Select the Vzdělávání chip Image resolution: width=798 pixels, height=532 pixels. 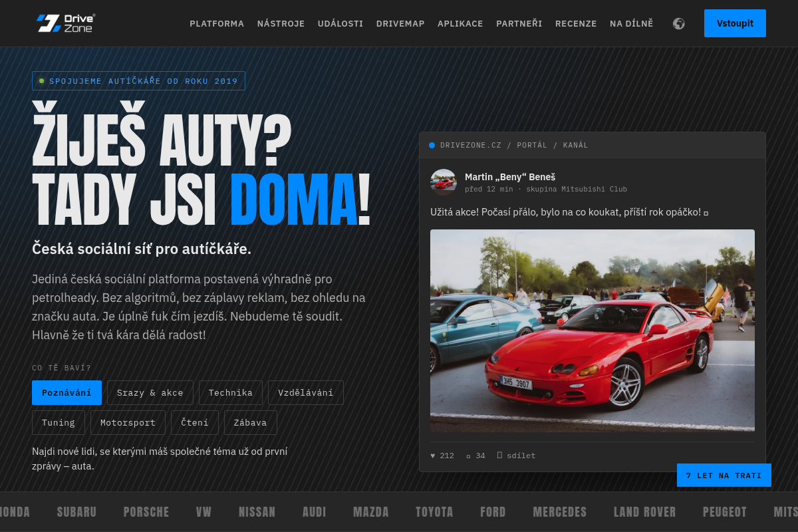[x=306, y=392]
